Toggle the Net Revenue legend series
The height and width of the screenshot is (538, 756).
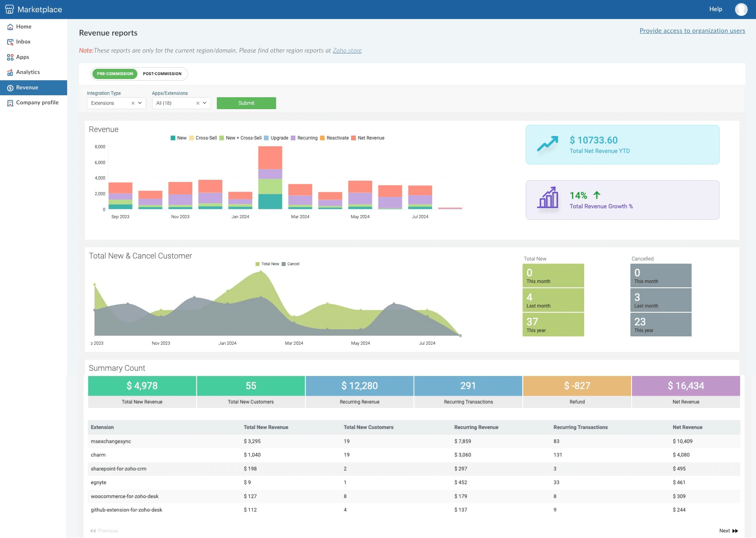[370, 138]
